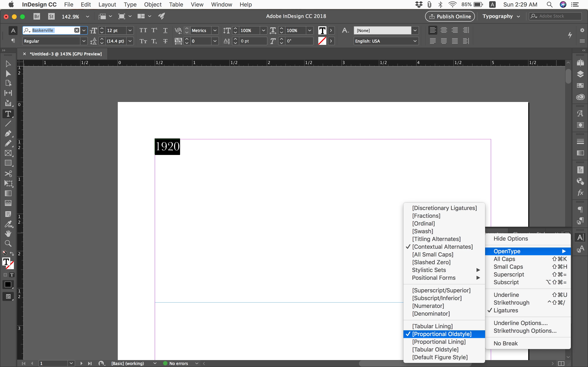
Task: Click the Bridge (Br) icon
Action: [37, 16]
